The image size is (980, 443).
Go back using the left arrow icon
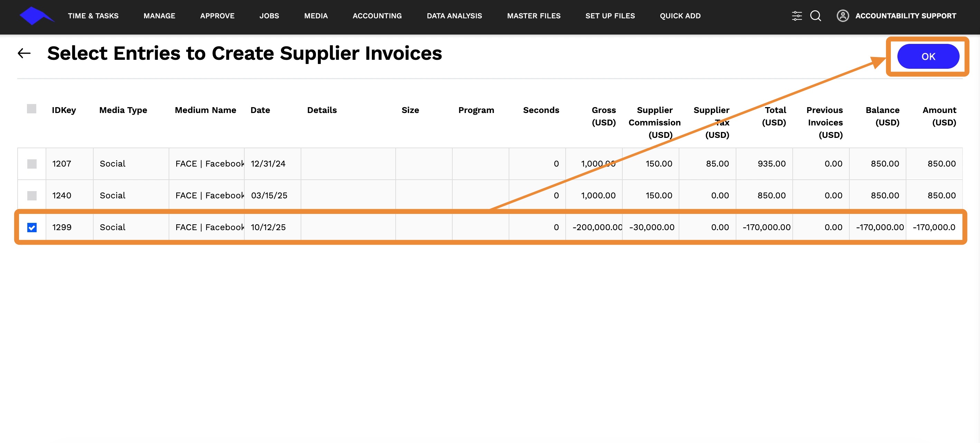24,53
